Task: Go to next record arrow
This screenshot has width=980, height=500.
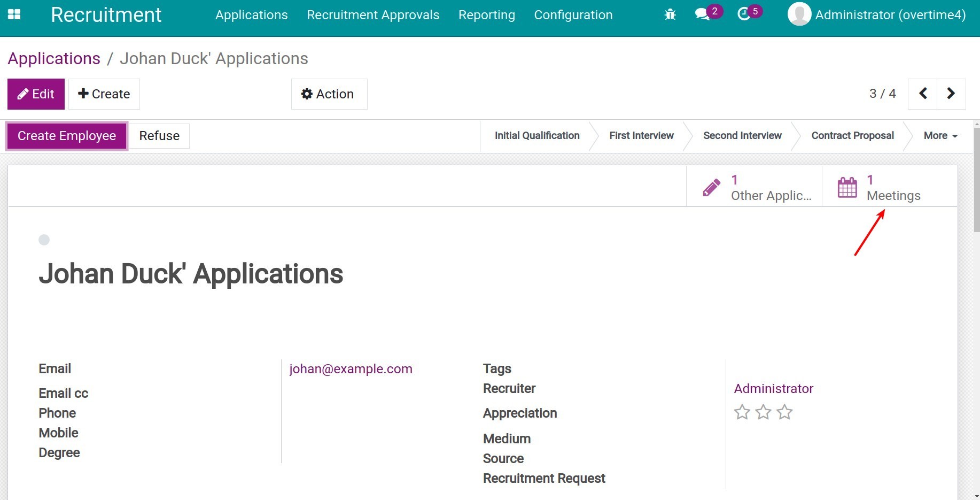Action: (951, 94)
